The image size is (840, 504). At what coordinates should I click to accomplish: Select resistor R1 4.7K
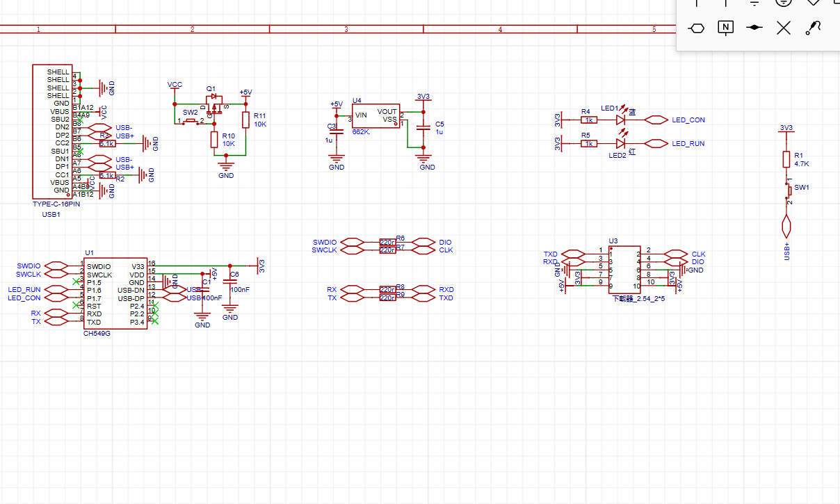(786, 159)
